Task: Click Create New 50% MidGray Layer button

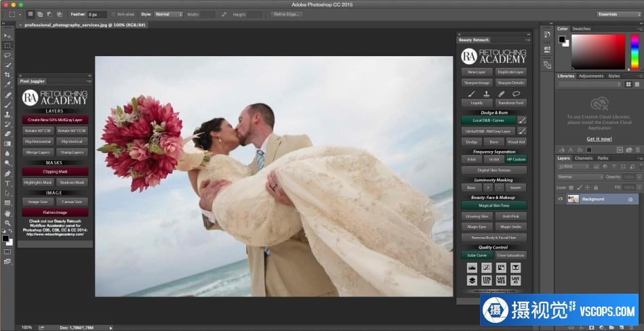Action: tap(55, 120)
